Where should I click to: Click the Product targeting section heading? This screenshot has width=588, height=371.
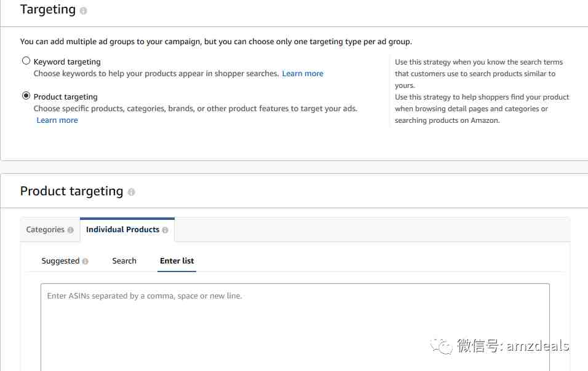[x=71, y=191]
